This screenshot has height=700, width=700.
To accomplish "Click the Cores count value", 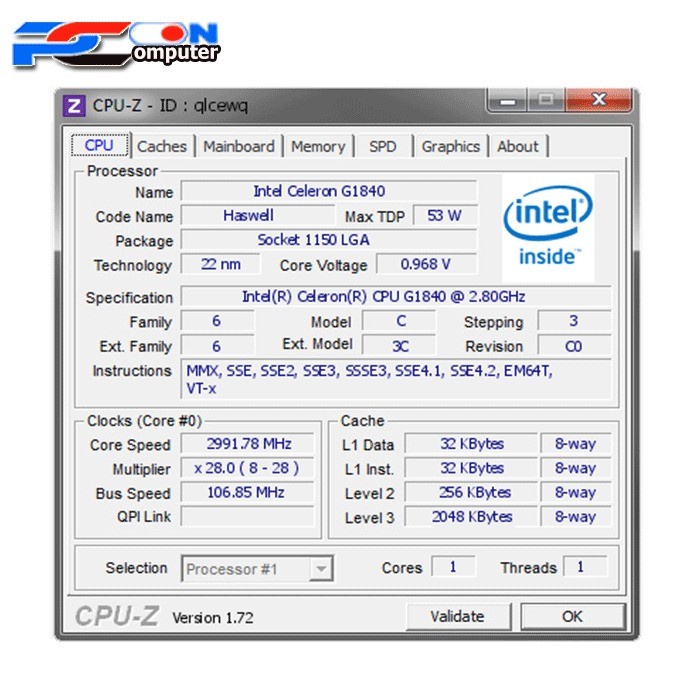I will 454,567.
